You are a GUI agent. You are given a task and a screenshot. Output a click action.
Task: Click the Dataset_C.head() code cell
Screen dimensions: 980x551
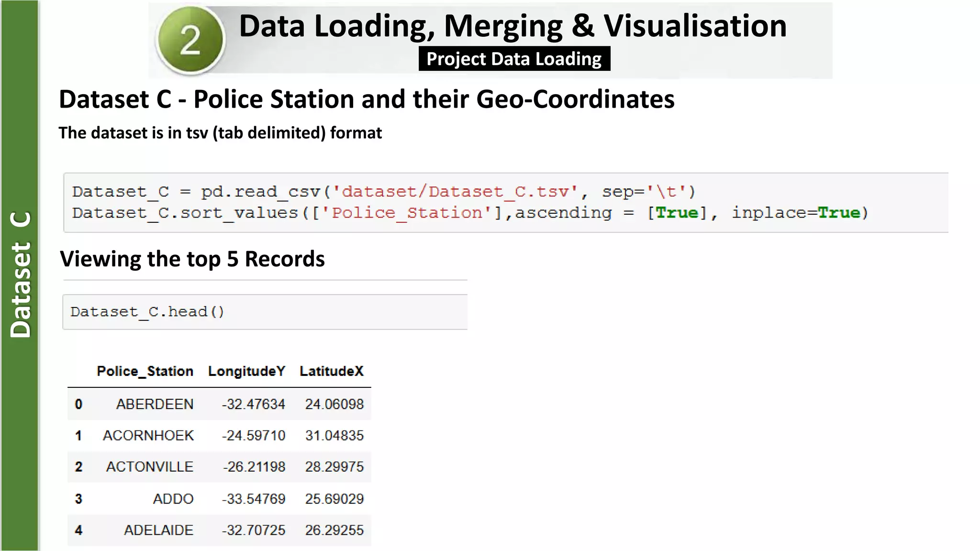(x=265, y=312)
